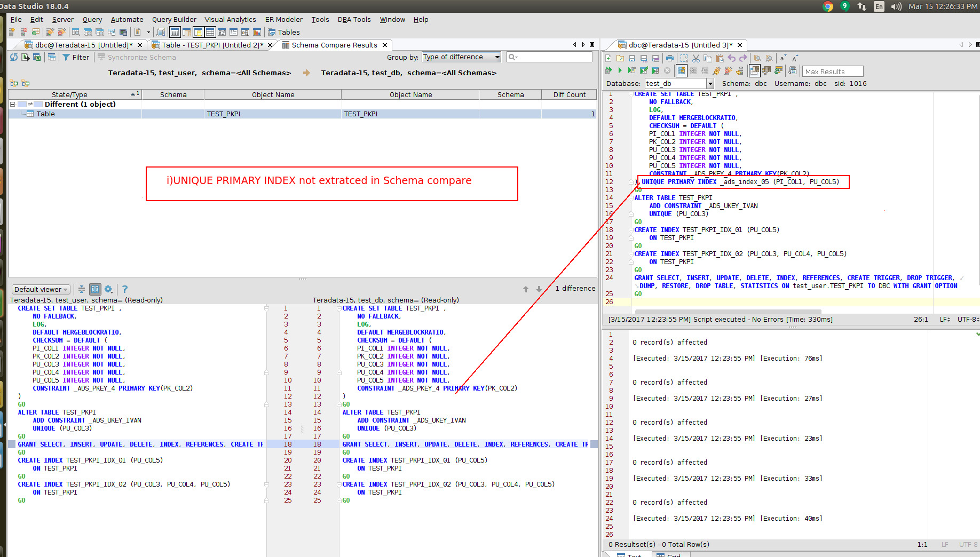
Task: Open the ER Modeler menu
Action: pyautogui.click(x=284, y=19)
